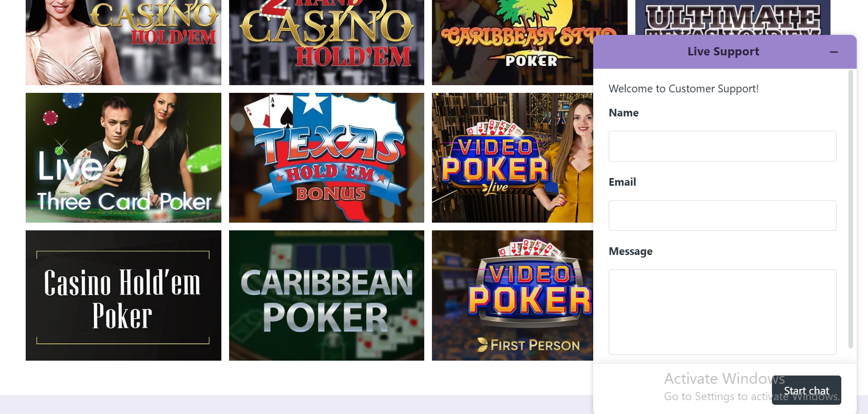Select the Caribbean Poker game tile
The height and width of the screenshot is (414, 868).
point(327,295)
